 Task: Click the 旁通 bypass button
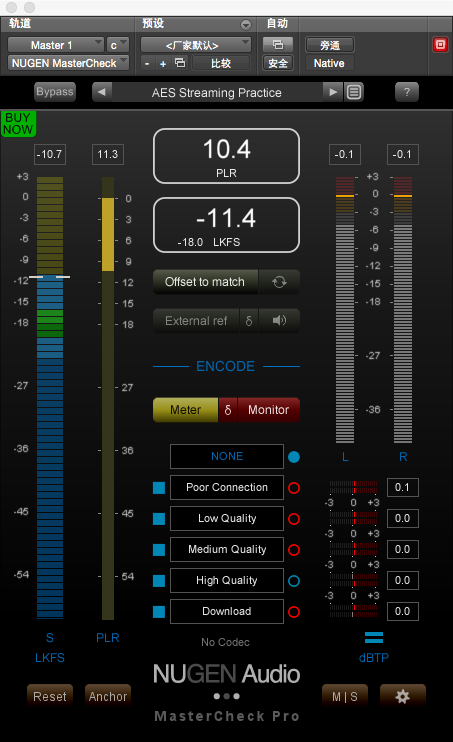pyautogui.click(x=329, y=45)
